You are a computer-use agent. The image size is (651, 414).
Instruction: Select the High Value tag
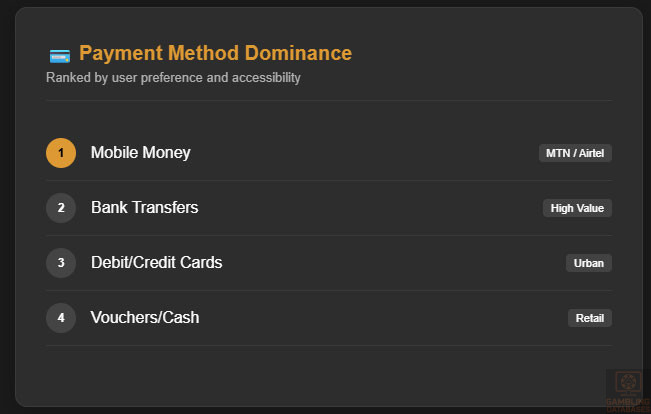[x=577, y=208]
